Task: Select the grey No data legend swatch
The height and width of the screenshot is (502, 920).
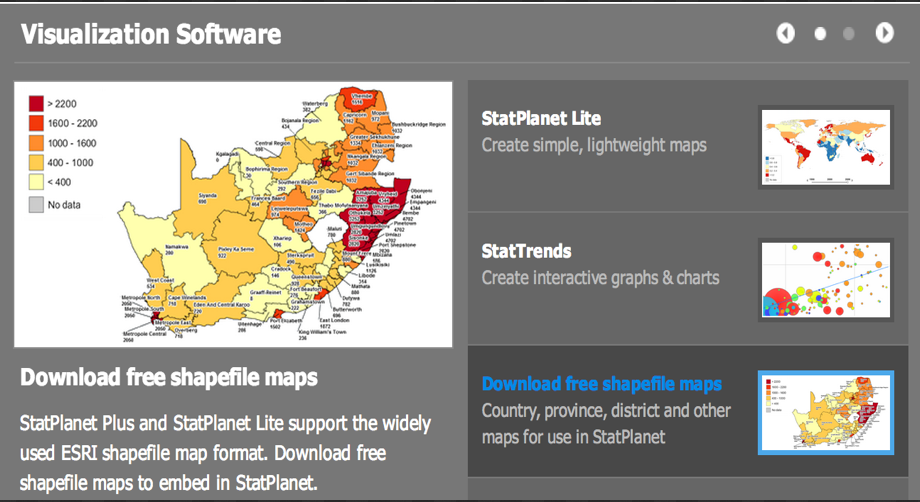Action: coord(36,205)
